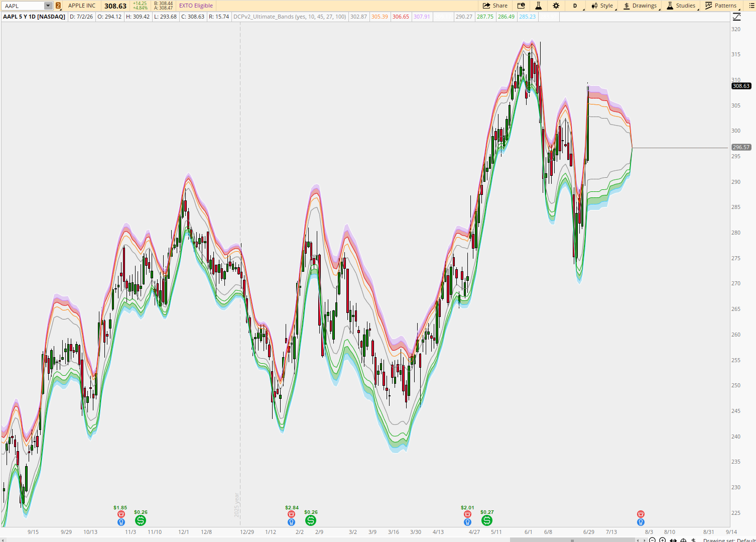756x542 pixels.
Task: Click the earnings phone icon near 11/3
Action: [x=121, y=514]
